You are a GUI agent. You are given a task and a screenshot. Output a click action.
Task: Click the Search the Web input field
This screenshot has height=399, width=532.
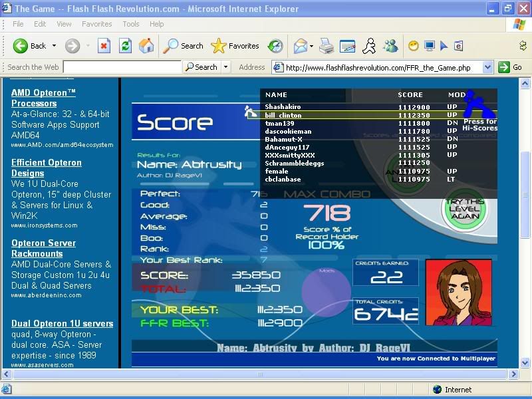[122, 67]
